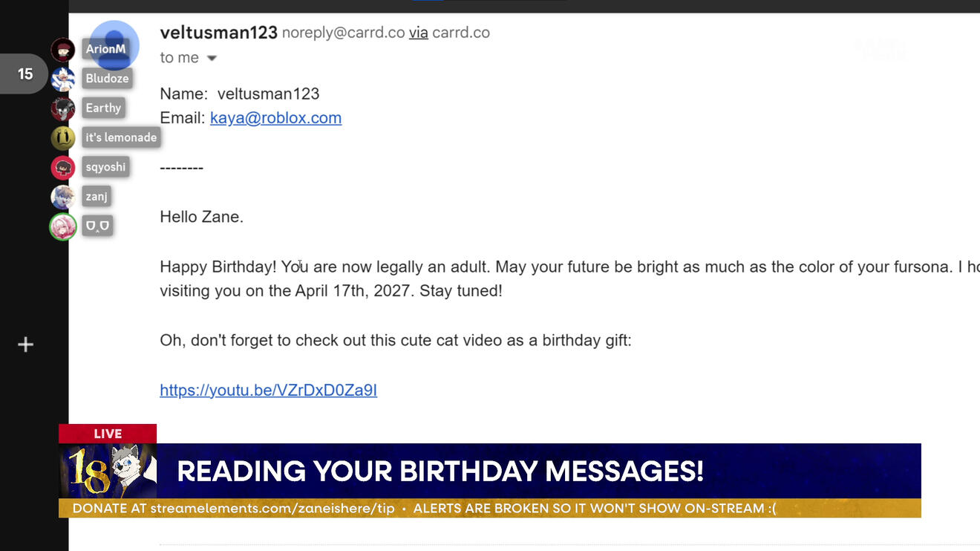
Task: Click the streamelements donate ticker banner
Action: pos(490,509)
